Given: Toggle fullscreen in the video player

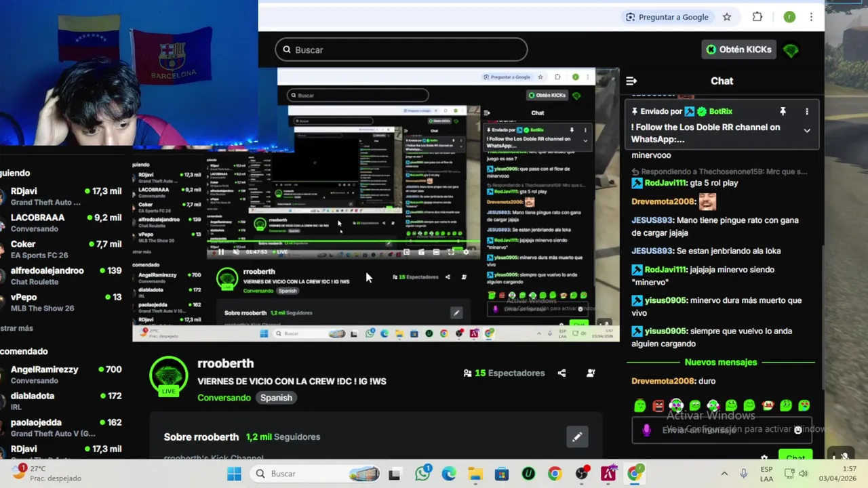Looking at the screenshot, I should (x=450, y=252).
